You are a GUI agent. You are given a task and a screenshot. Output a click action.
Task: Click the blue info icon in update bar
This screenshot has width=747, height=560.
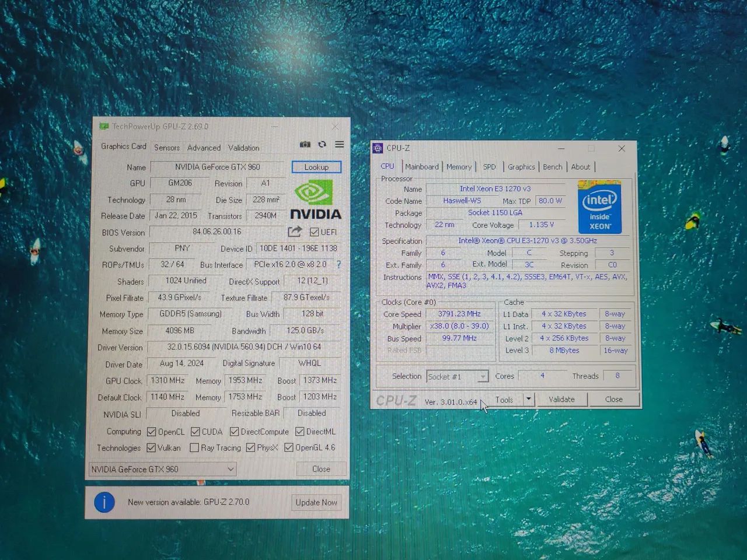click(104, 502)
